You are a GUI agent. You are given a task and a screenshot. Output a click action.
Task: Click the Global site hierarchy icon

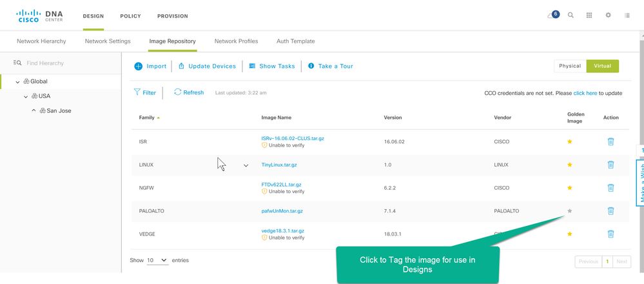(x=26, y=81)
